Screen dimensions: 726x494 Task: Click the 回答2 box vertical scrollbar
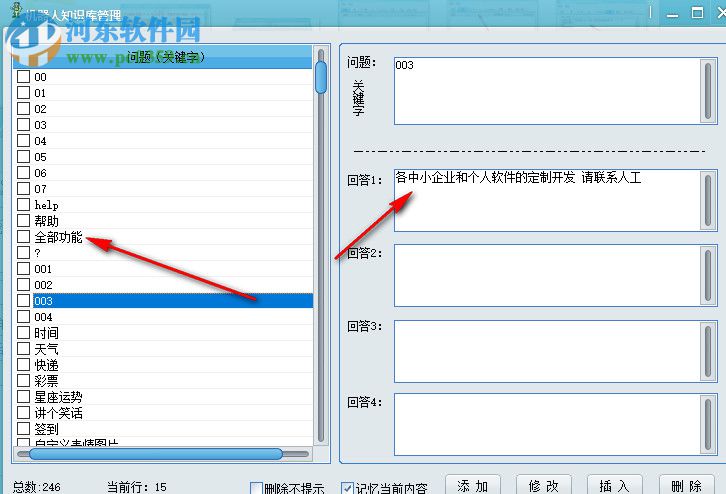[x=708, y=275]
